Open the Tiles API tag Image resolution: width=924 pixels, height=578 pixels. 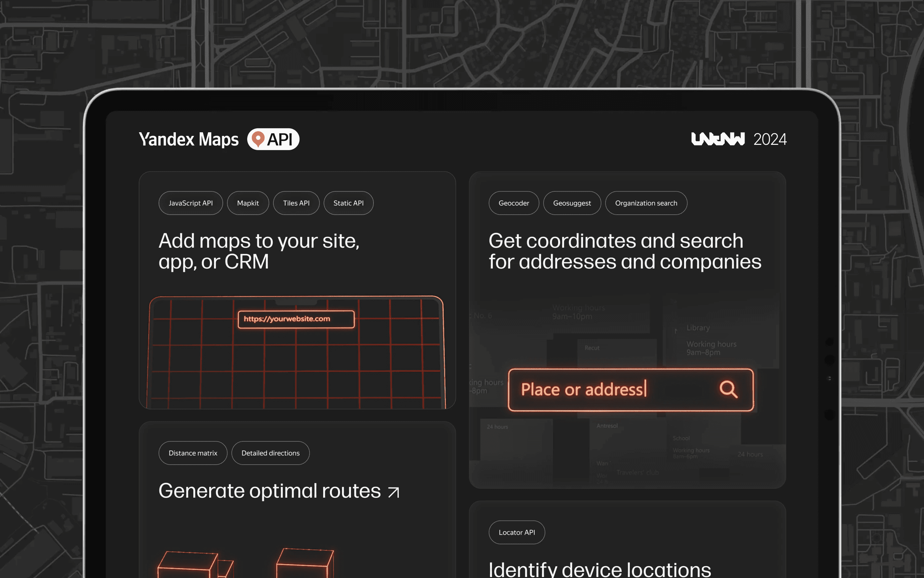[296, 203]
